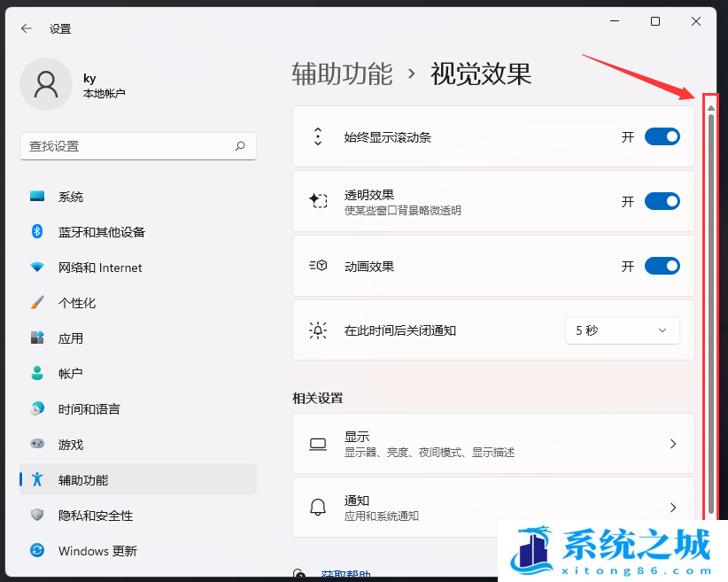Expand the 通知 related settings entry
The width and height of the screenshot is (728, 582).
coord(493,508)
